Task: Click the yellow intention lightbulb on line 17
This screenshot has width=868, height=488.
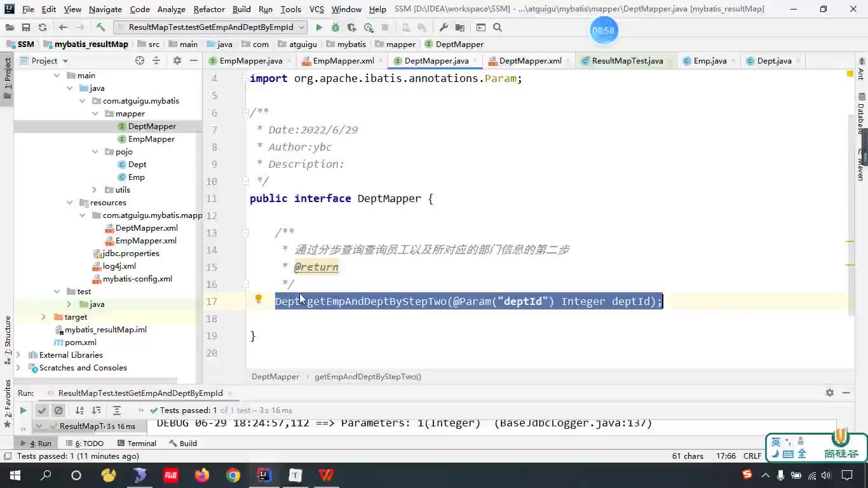Action: 259,299
